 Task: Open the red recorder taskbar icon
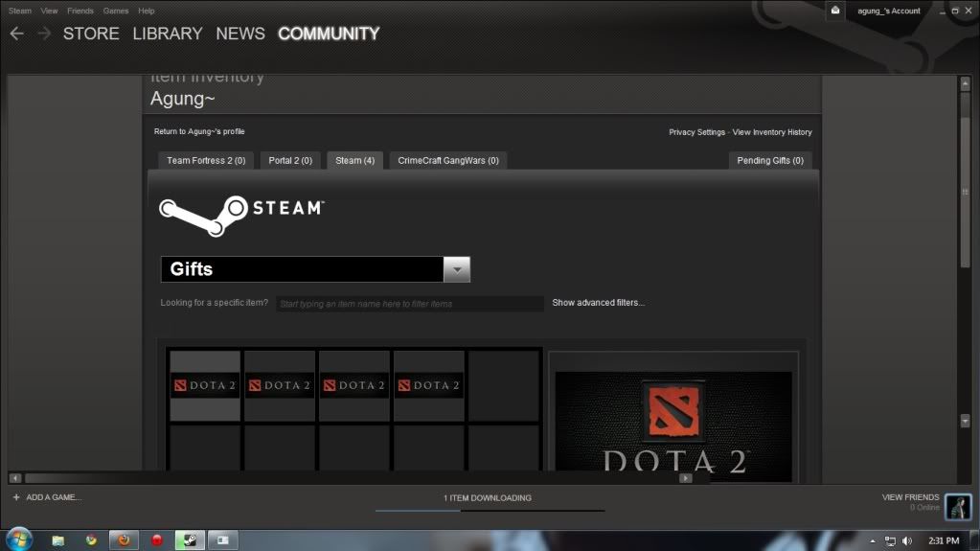[x=157, y=540]
